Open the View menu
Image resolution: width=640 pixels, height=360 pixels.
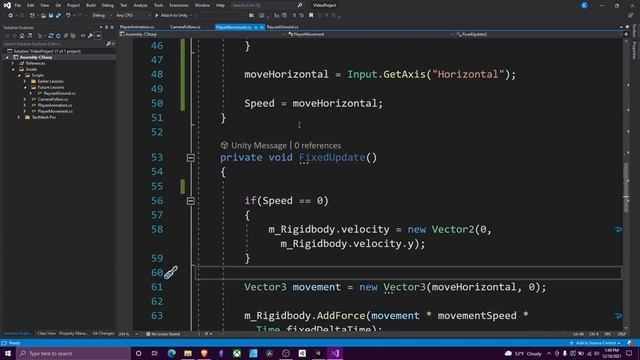(x=44, y=5)
